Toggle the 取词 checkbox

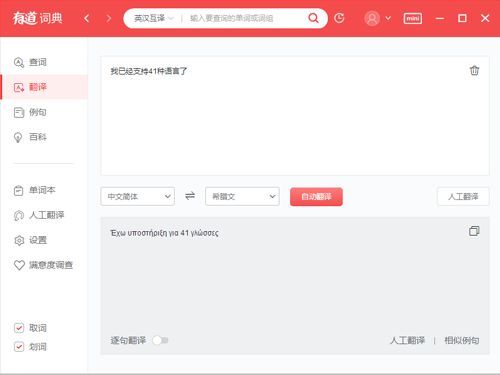(x=19, y=328)
